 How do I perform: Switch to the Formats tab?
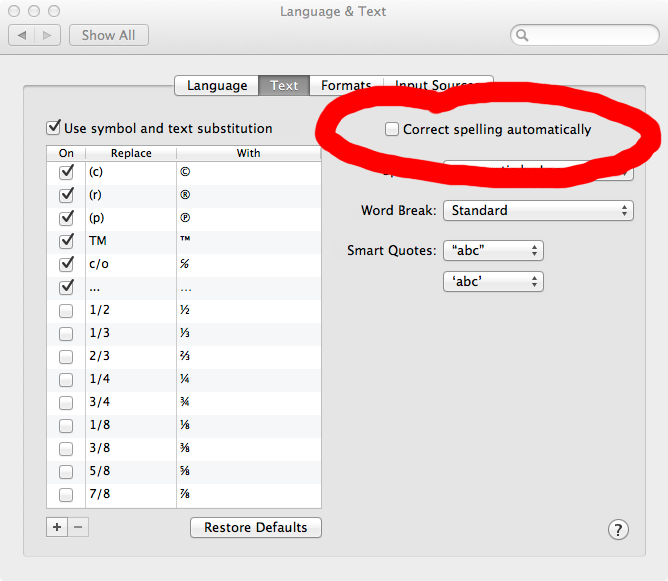coord(346,86)
